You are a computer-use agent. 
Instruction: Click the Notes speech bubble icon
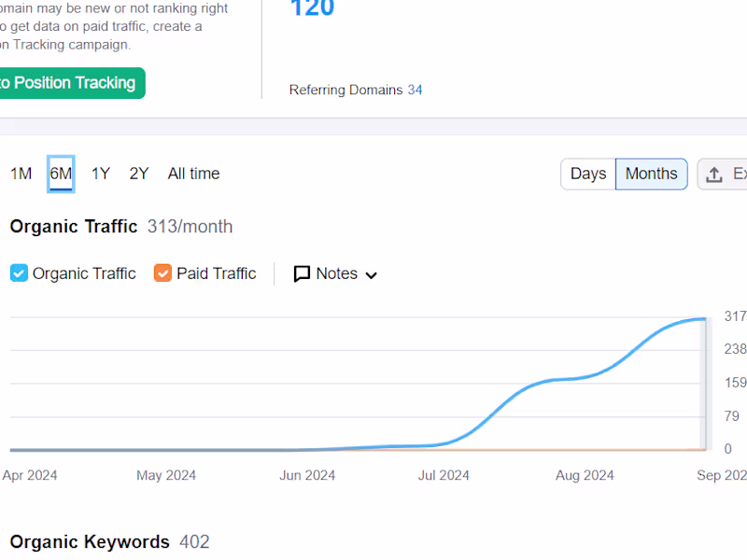[302, 273]
